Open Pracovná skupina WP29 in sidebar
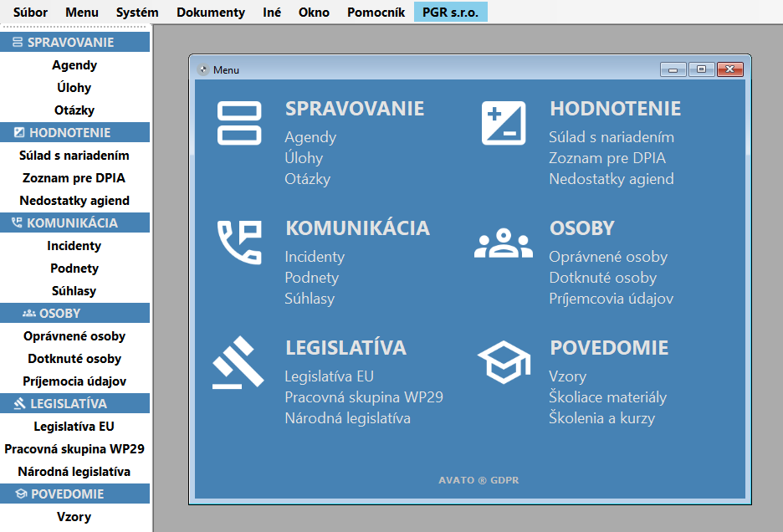This screenshot has height=532, width=783. [74, 449]
